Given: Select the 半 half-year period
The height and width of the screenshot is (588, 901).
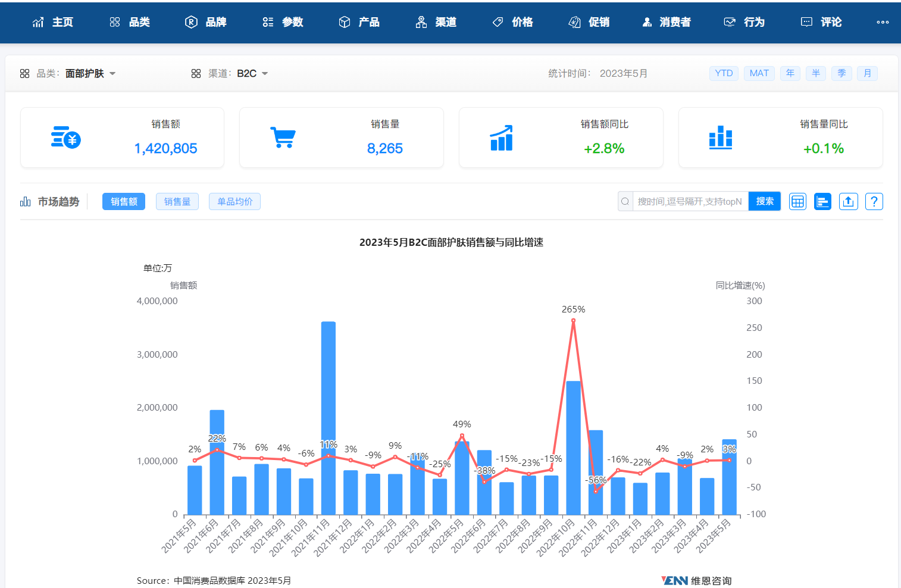Looking at the screenshot, I should (815, 73).
